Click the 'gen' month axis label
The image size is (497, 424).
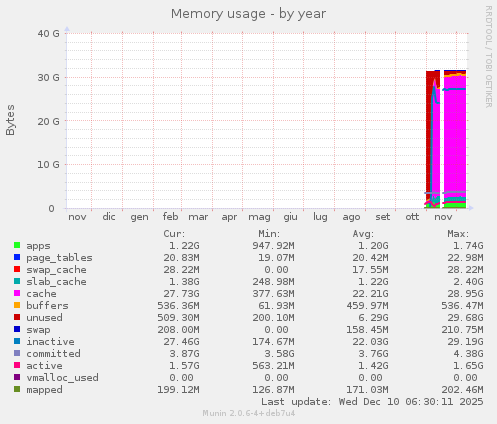coord(139,218)
